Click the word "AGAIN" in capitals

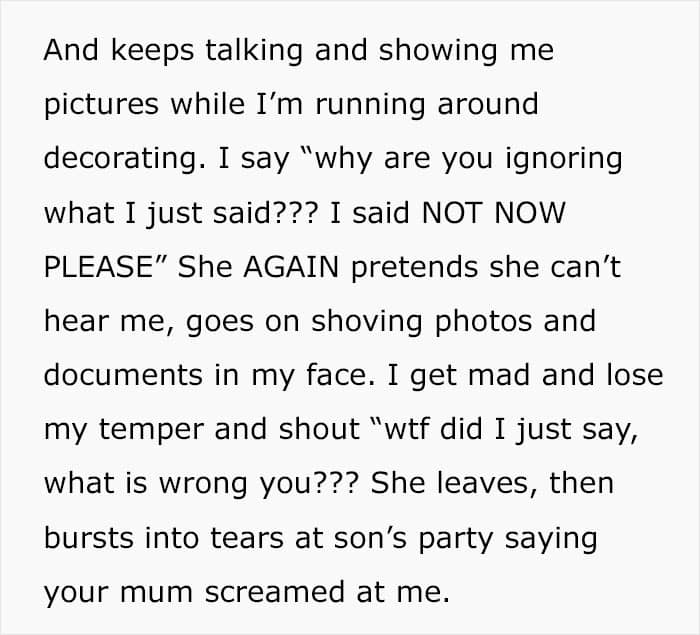pyautogui.click(x=291, y=267)
